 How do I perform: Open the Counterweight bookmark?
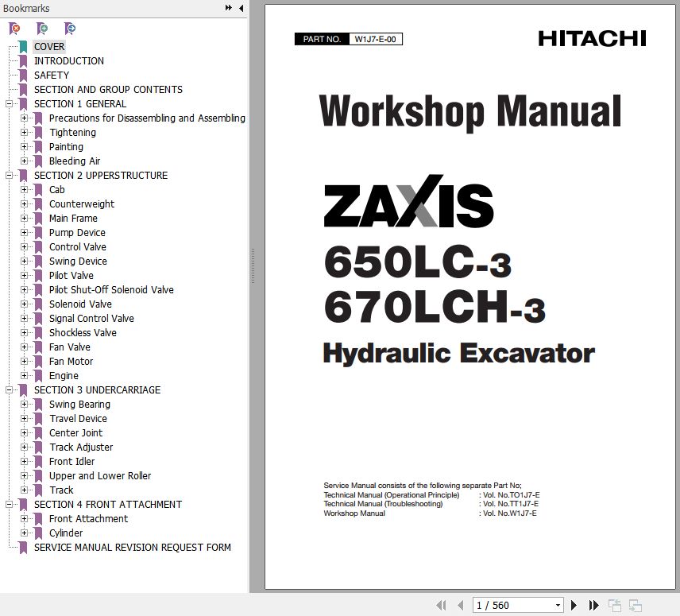click(82, 204)
